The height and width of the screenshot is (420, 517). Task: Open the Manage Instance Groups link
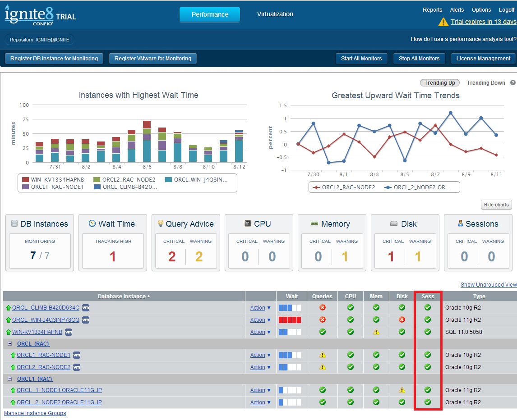[35, 413]
